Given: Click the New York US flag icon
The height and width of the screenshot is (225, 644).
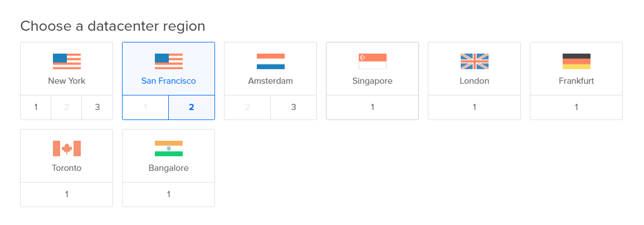Looking at the screenshot, I should (67, 61).
